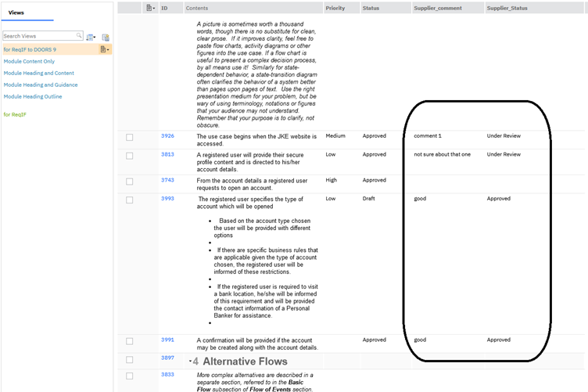
Task: Select the 'Module Content Only' view
Action: coord(29,61)
